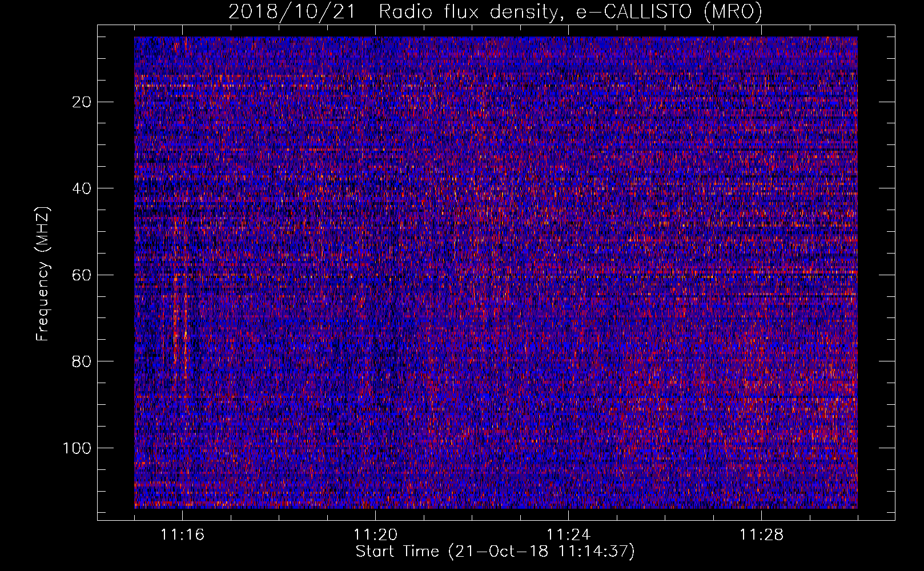This screenshot has height=571, width=924.
Task: Click the frequency tick label 20
Action: [x=82, y=102]
